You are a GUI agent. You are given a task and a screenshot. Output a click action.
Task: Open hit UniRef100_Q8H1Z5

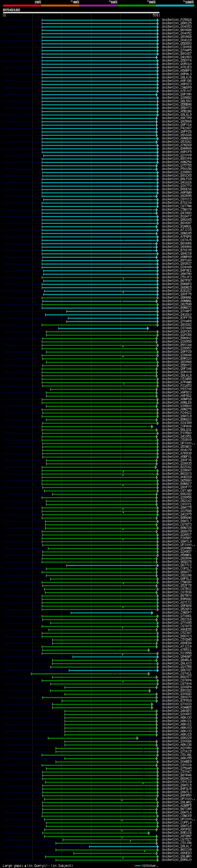(x=177, y=23)
